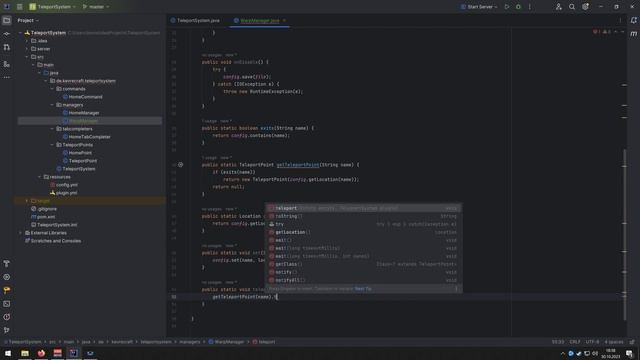The image size is (640, 360).
Task: Click gutter icon beside getTeleportPoint
Action: tap(180, 165)
